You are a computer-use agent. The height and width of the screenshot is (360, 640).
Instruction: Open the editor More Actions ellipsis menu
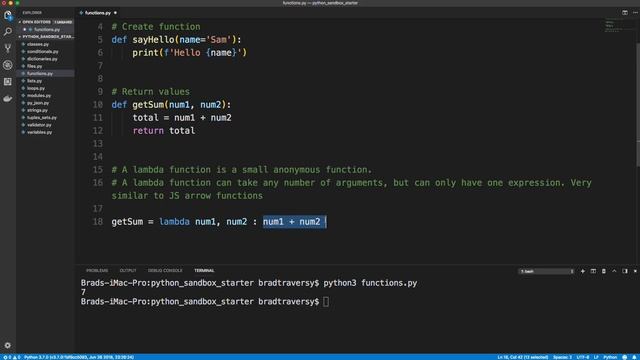pos(635,13)
